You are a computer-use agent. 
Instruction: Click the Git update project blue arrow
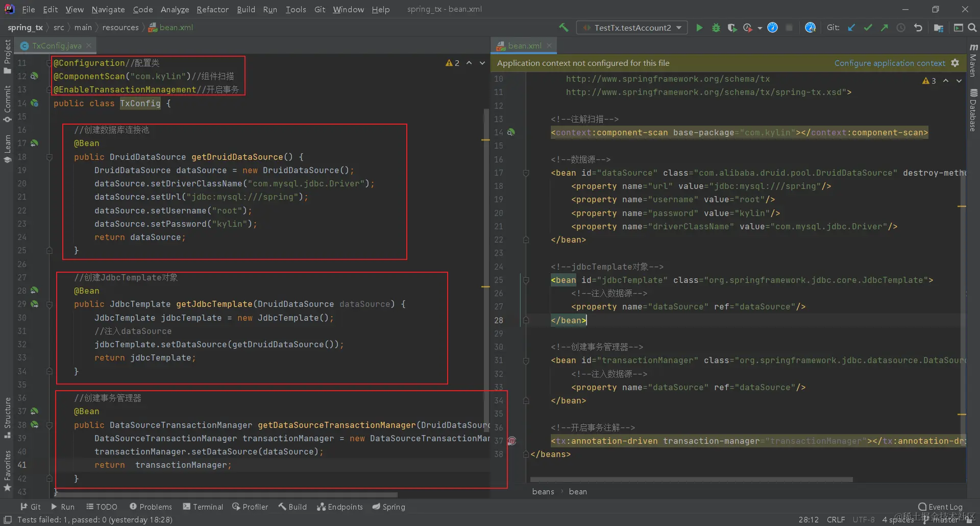coord(851,28)
